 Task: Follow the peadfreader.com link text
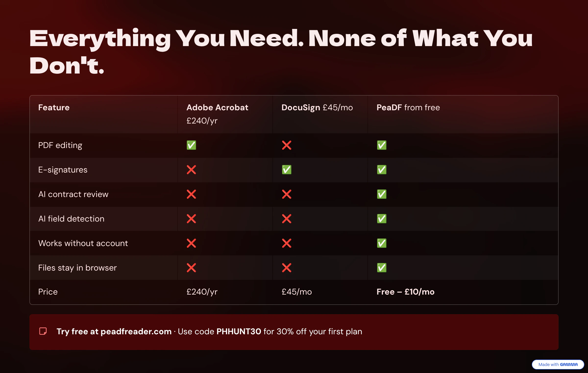point(136,331)
